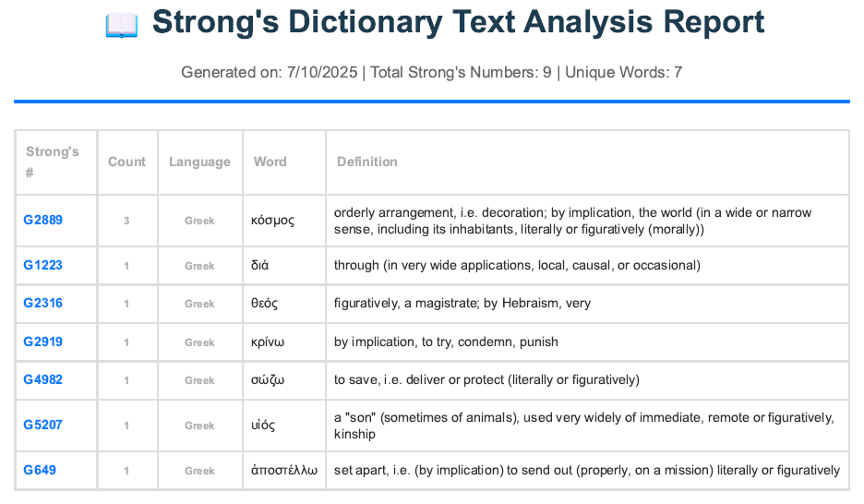Click the G4982 Strong's link

(x=42, y=379)
